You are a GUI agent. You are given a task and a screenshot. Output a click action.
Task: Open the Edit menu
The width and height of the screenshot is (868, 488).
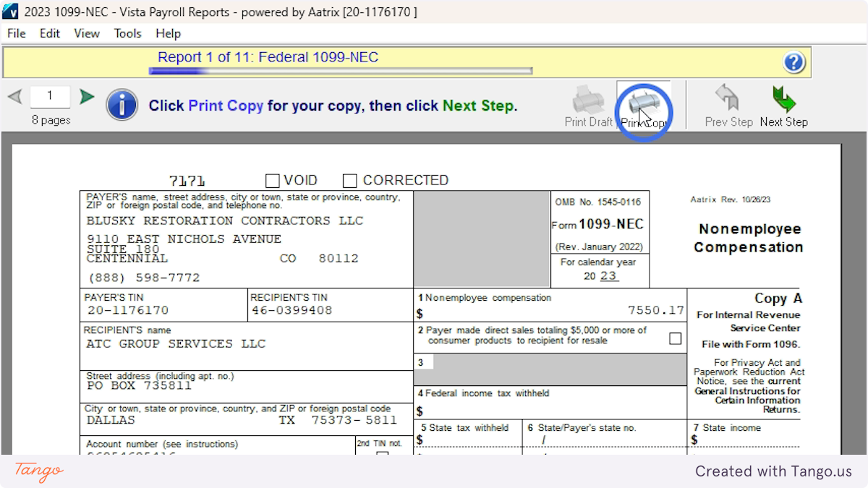tap(50, 33)
